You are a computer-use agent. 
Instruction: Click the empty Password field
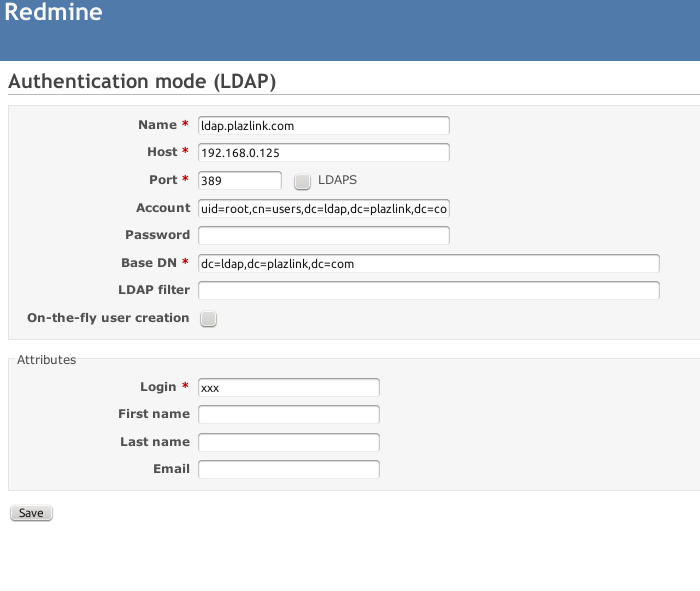324,235
